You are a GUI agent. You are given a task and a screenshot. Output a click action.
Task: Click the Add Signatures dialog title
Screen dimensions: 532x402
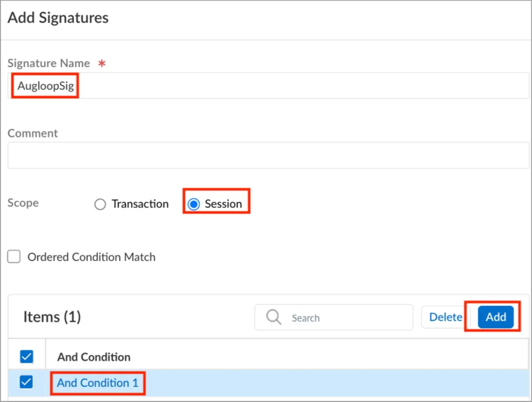click(58, 18)
